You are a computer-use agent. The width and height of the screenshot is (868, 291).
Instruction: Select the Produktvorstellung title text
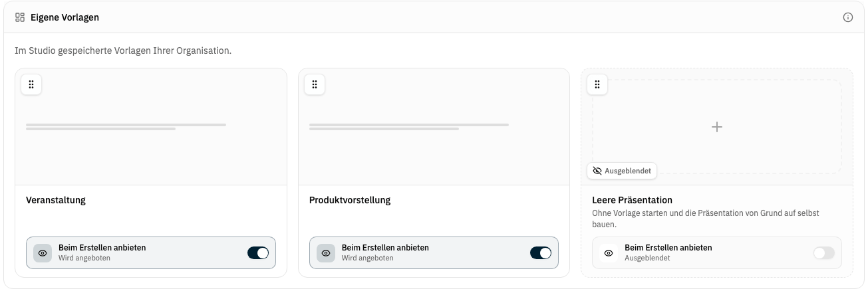[x=350, y=200]
